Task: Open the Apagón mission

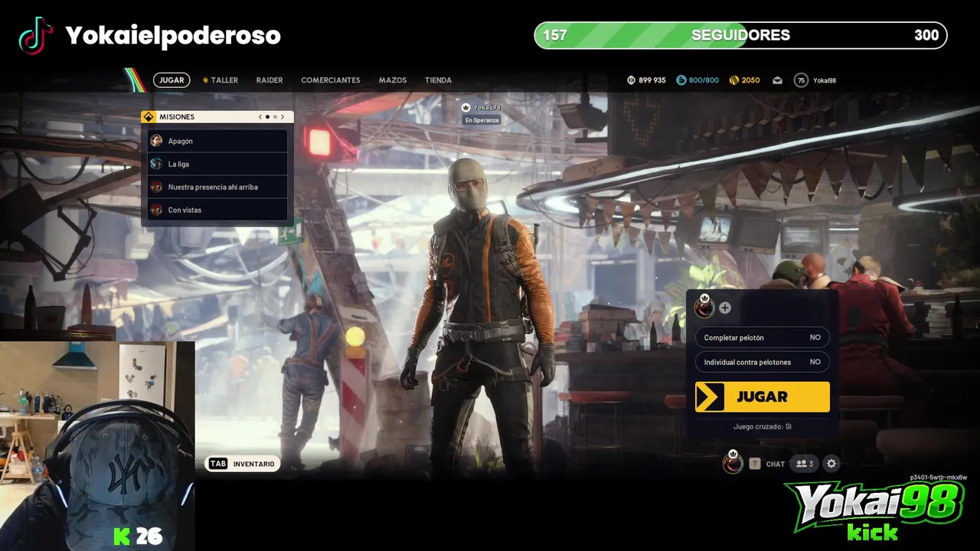Action: coord(217,141)
